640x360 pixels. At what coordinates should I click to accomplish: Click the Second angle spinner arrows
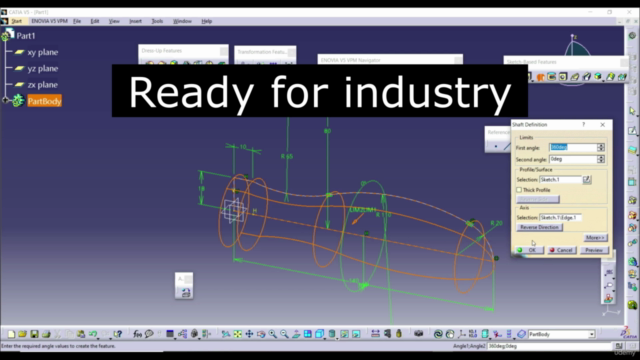tap(601, 159)
